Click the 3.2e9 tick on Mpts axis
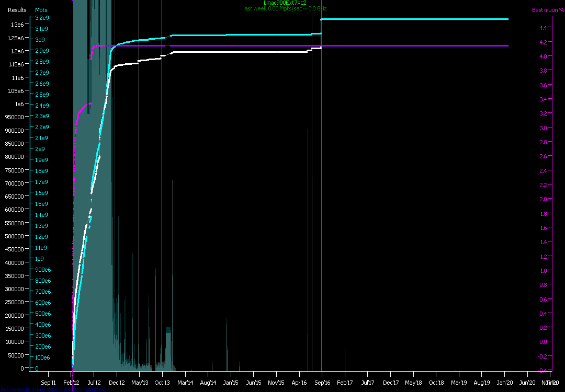Screen dimensions: 565x392 [x=42, y=18]
